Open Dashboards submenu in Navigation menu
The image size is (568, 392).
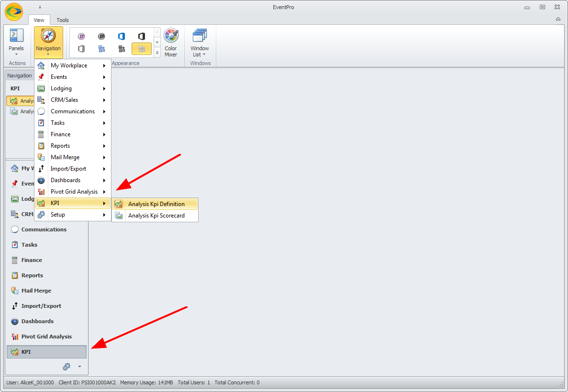point(73,180)
